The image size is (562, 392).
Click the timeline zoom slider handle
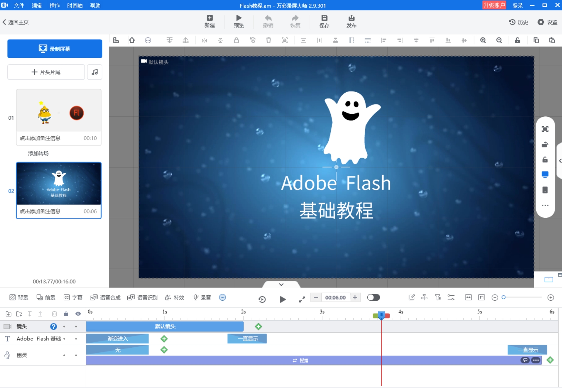click(504, 297)
